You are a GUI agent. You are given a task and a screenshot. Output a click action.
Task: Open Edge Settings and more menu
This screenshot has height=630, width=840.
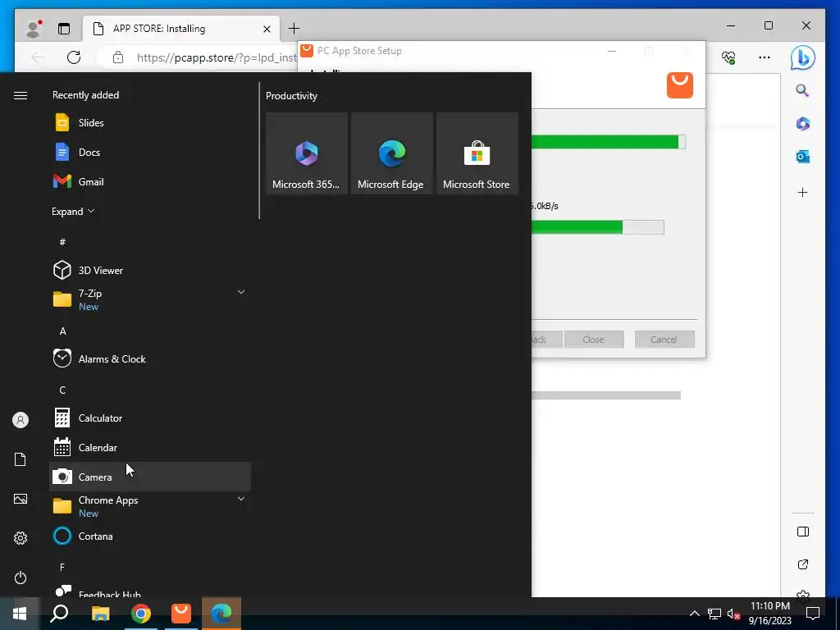[765, 57]
